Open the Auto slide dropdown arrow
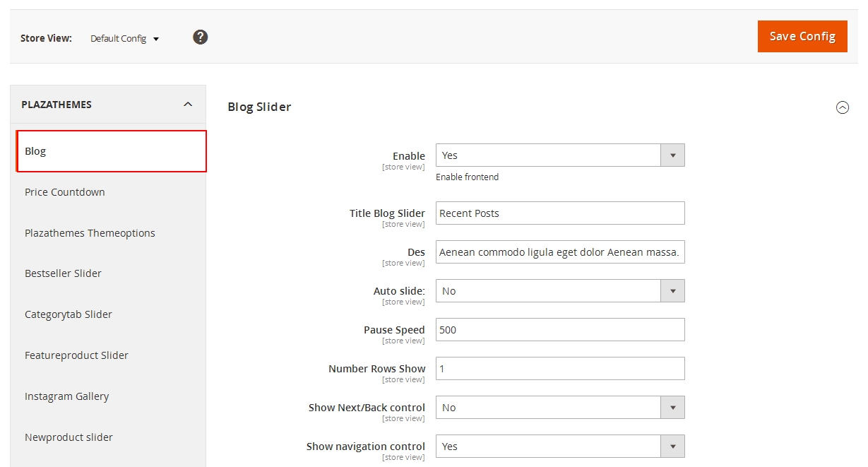Viewport: 868px width, 467px height. (674, 290)
